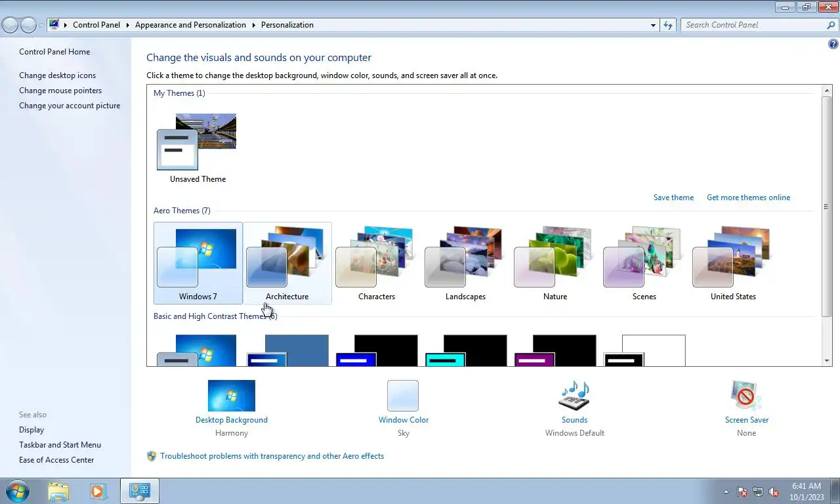Screen dimensions: 840x504
Task: Expand breadcrumb arrow after Appearance and Personalization
Action: (254, 25)
